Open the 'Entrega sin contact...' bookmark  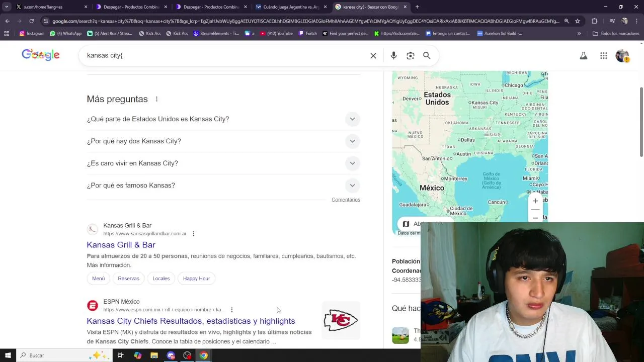pyautogui.click(x=447, y=34)
